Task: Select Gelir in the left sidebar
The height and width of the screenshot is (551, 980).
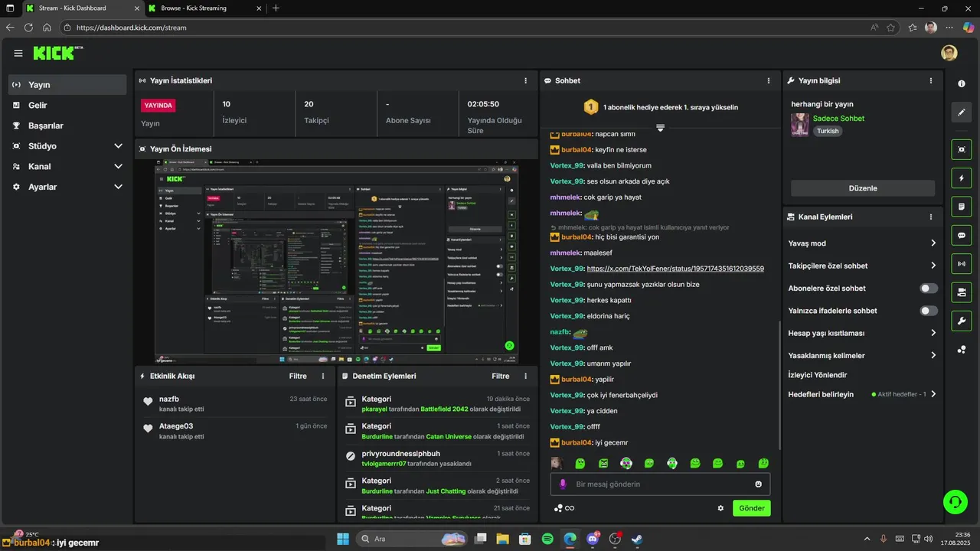Action: click(x=67, y=105)
